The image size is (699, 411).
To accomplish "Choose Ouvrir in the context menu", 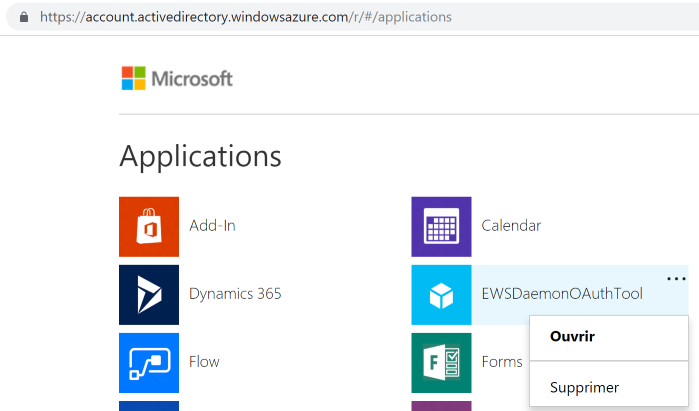I will point(609,337).
